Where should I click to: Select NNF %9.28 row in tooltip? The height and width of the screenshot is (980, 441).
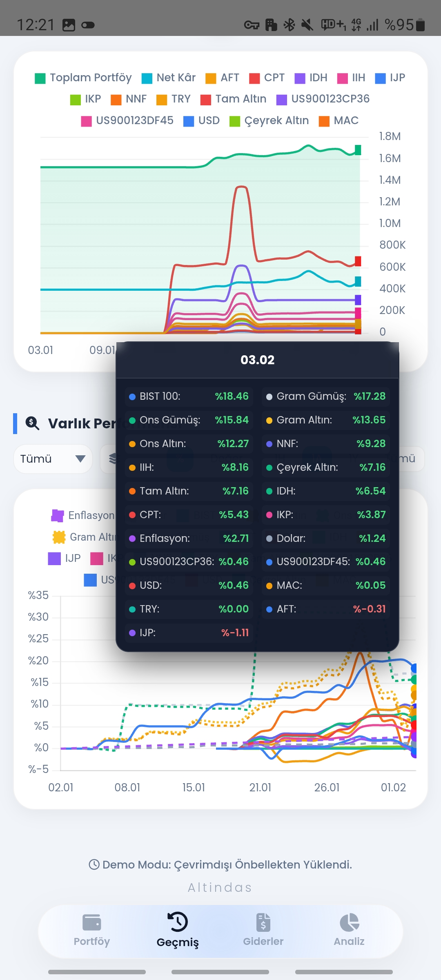tap(326, 443)
